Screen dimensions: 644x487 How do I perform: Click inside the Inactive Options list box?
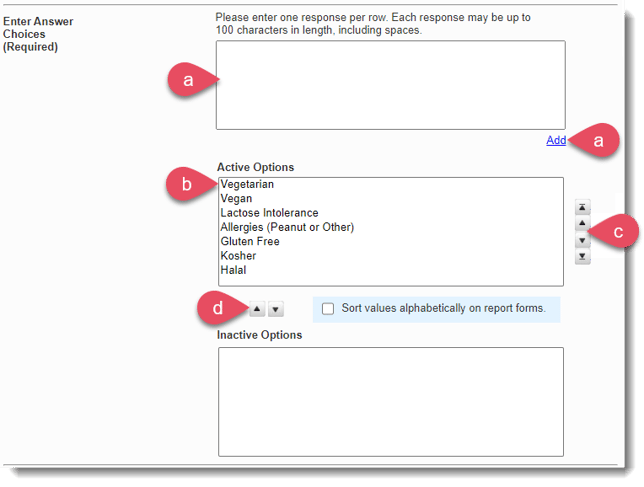tap(390, 400)
